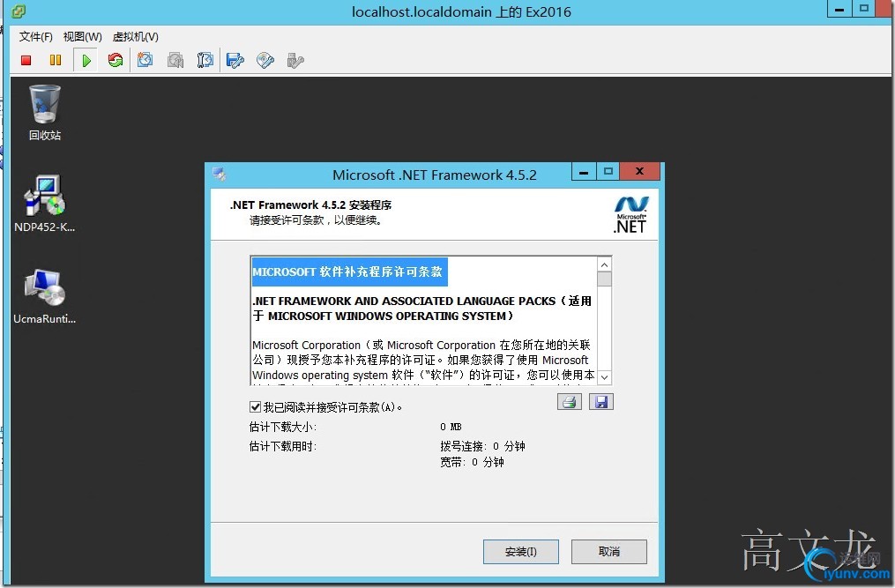Select the 回收站 recycle bin desktop icon
The width and height of the screenshot is (895, 588).
pos(44,113)
